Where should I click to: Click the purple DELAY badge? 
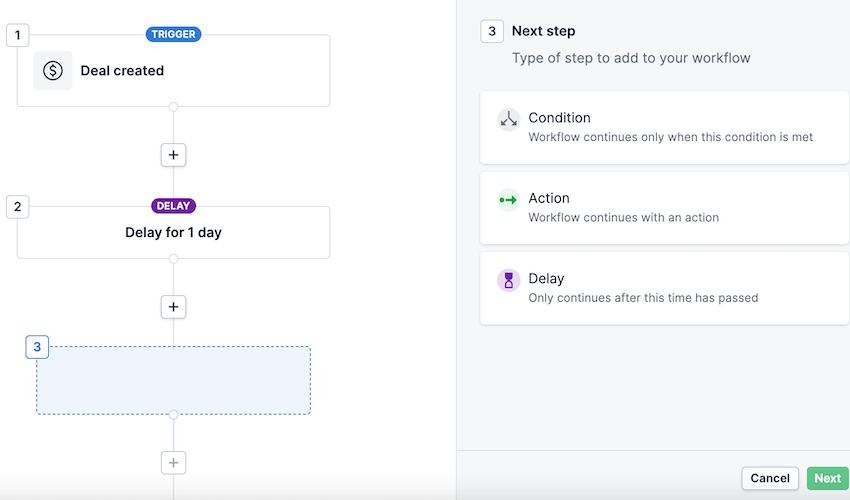point(173,206)
